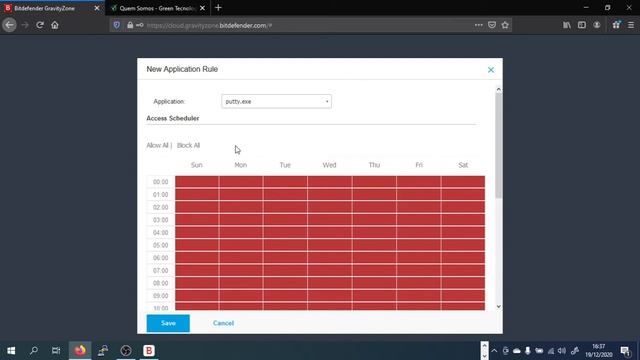
Task: Click the site security padlock icon
Action: pos(130,25)
